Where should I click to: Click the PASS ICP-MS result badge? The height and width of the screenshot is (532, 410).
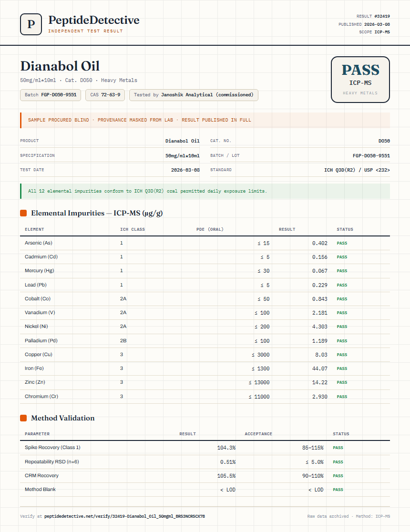point(360,80)
